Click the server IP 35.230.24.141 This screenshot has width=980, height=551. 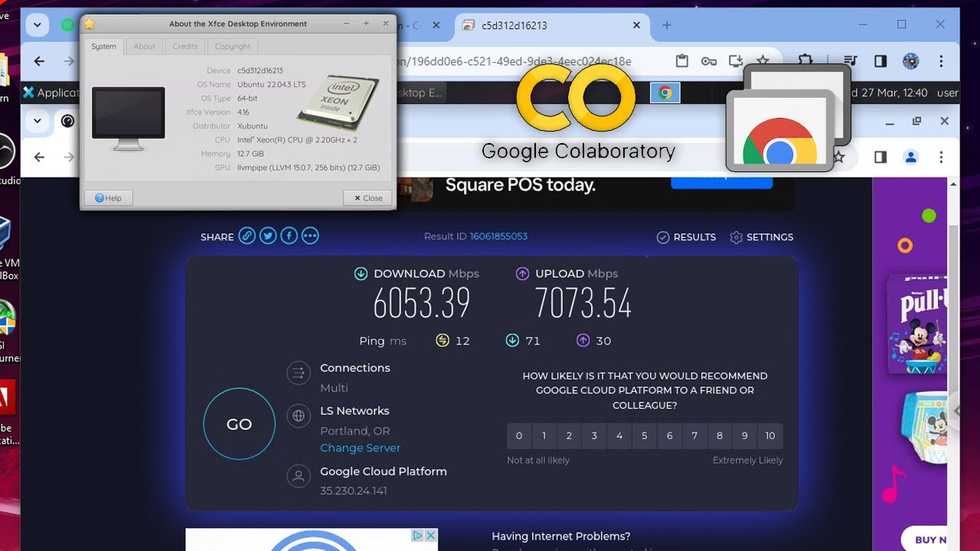click(x=354, y=491)
